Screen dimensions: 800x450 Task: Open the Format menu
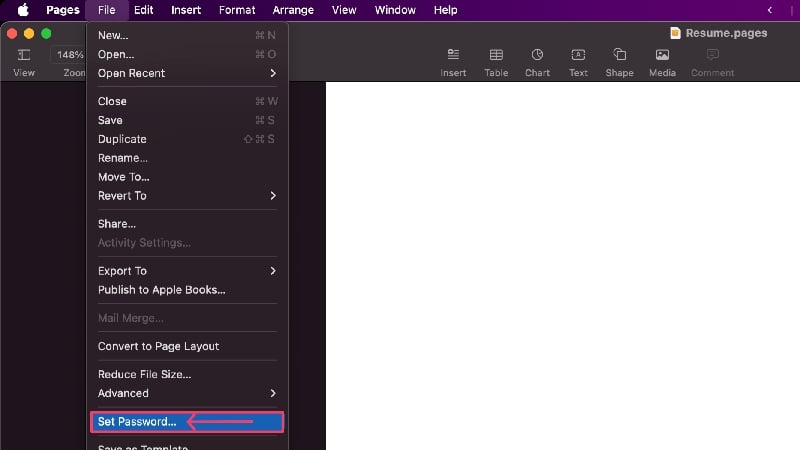(x=237, y=10)
